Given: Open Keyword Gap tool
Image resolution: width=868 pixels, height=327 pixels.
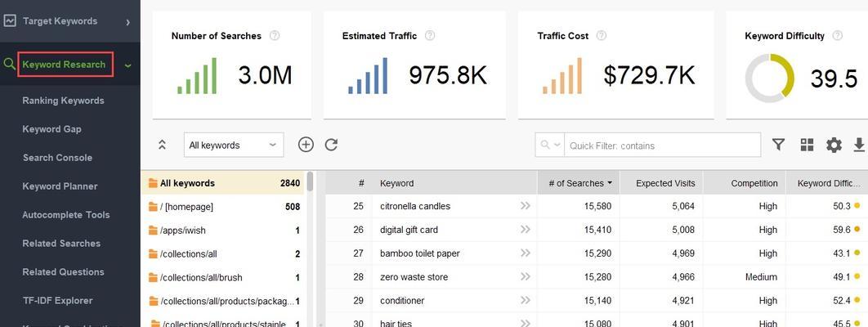Looking at the screenshot, I should coord(51,129).
